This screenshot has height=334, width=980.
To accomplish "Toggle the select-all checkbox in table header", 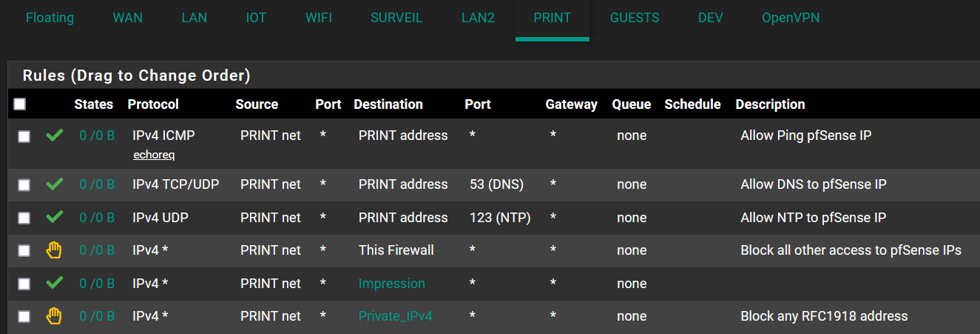I will (20, 104).
